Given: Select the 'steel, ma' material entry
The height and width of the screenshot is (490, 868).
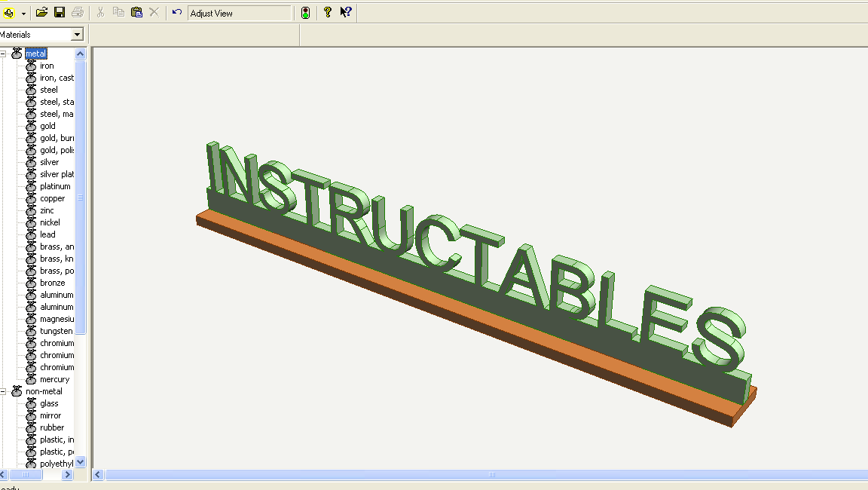Looking at the screenshot, I should coord(57,114).
